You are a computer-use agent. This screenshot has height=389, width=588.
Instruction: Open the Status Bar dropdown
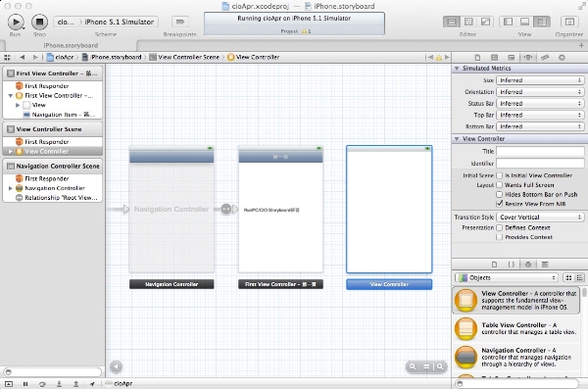540,104
